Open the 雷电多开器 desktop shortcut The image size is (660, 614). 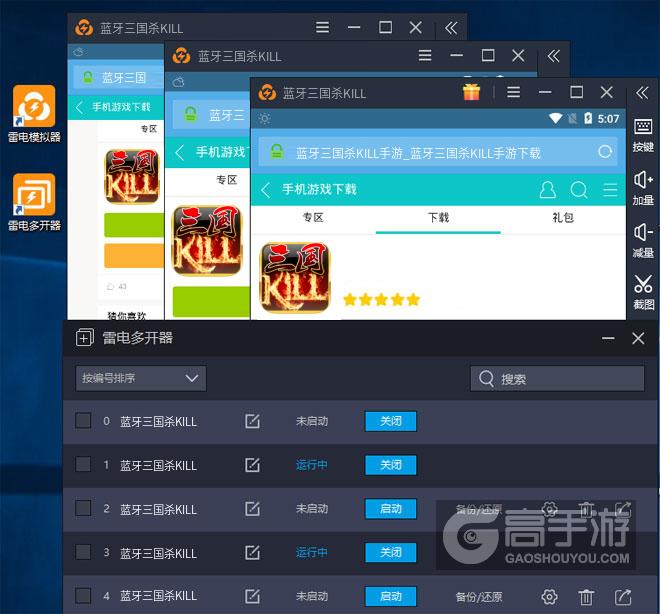pos(34,202)
